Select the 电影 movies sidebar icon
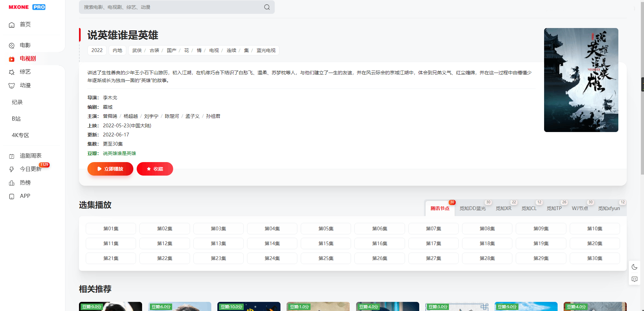This screenshot has height=311, width=644. click(12, 45)
